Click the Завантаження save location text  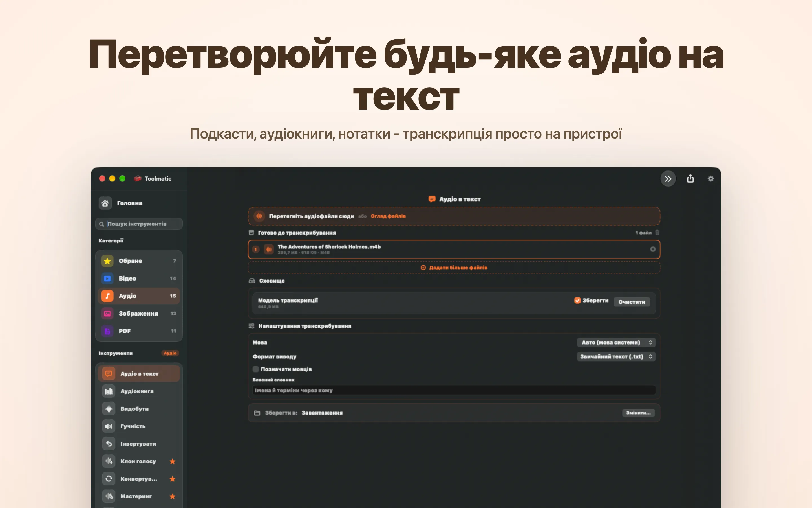322,413
